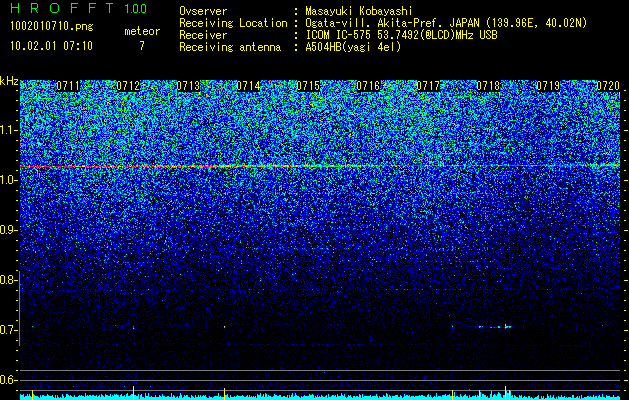The image size is (629, 400).
Task: Click the HROFFT title text
Action: click(x=62, y=8)
